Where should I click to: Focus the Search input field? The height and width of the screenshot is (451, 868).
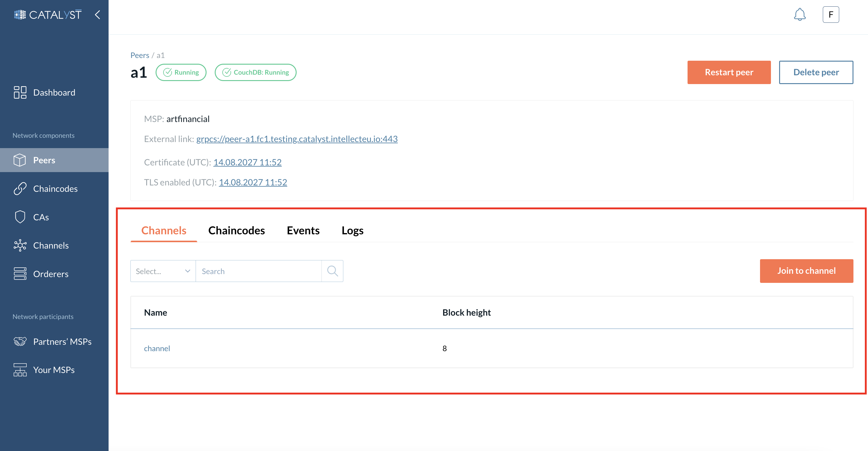click(x=258, y=271)
